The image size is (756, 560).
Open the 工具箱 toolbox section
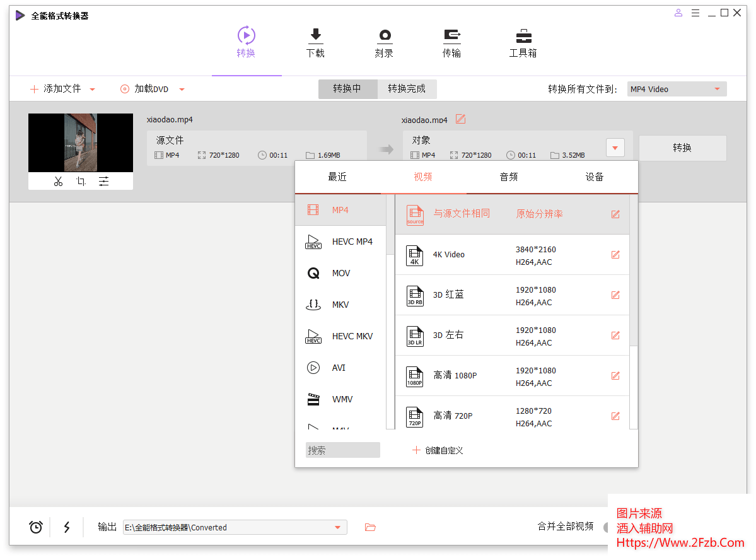point(523,43)
